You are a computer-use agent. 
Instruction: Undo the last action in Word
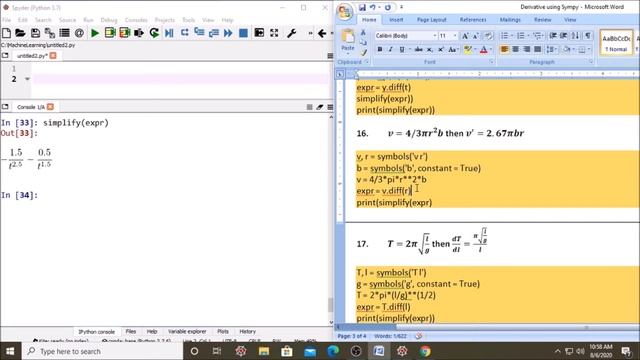pos(373,7)
